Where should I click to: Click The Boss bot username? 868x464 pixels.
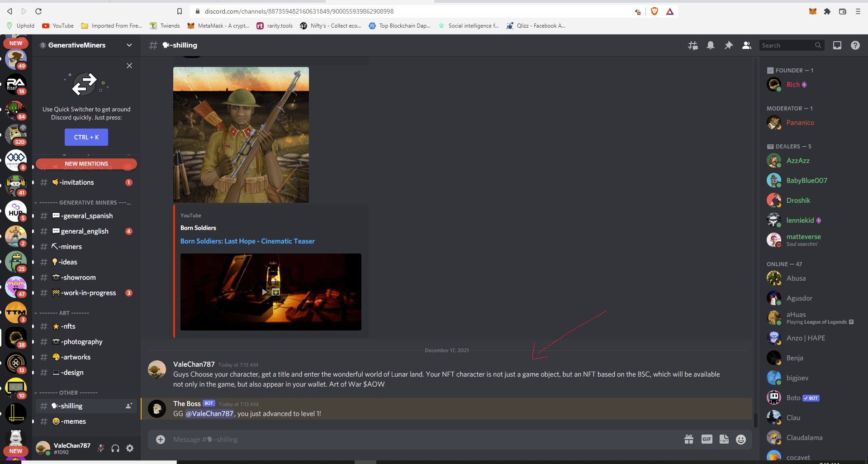(187, 404)
